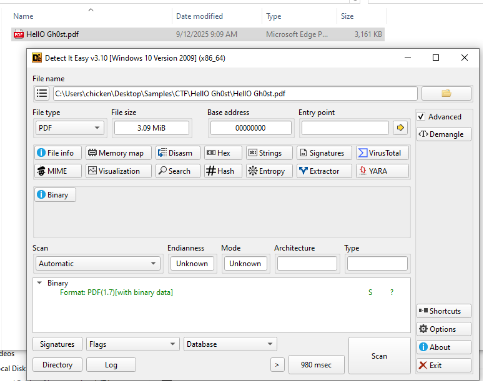The image size is (483, 381).
Task: Click the Binary info button
Action: point(55,195)
